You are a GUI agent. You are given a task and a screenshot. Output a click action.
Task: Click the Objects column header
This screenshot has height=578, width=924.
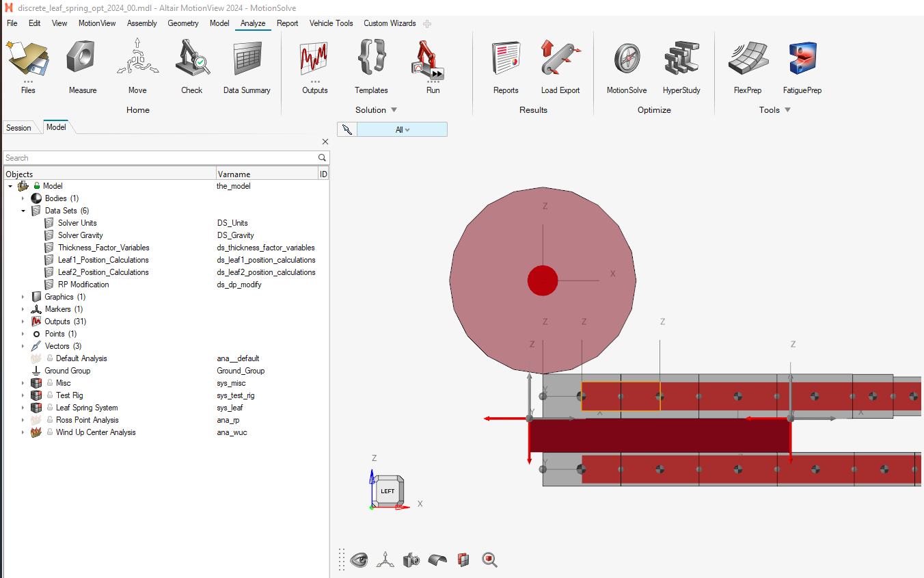pyautogui.click(x=109, y=174)
